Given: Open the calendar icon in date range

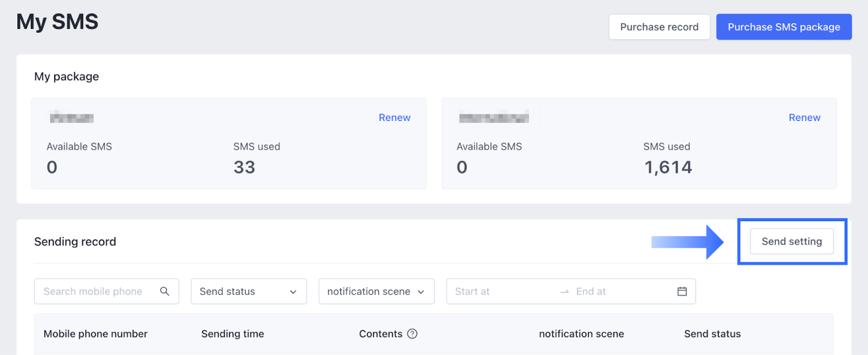Looking at the screenshot, I should (x=682, y=292).
